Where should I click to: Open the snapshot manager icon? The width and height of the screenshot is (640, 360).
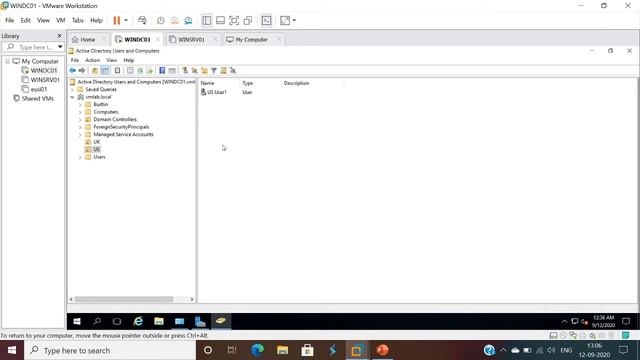[188, 20]
